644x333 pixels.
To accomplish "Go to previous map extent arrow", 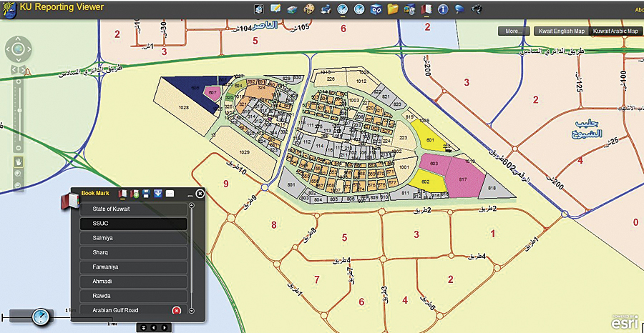I will point(14,70).
